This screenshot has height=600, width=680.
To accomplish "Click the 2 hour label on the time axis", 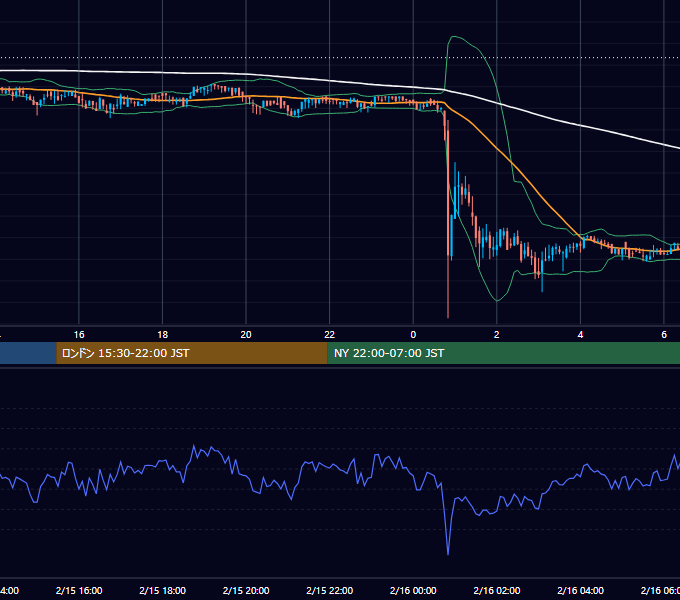I will [497, 334].
